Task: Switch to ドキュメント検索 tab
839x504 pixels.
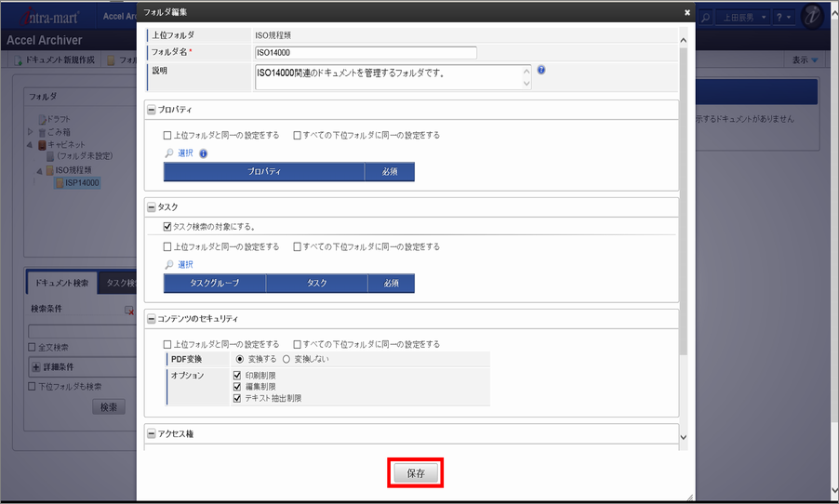Action: pos(61,283)
